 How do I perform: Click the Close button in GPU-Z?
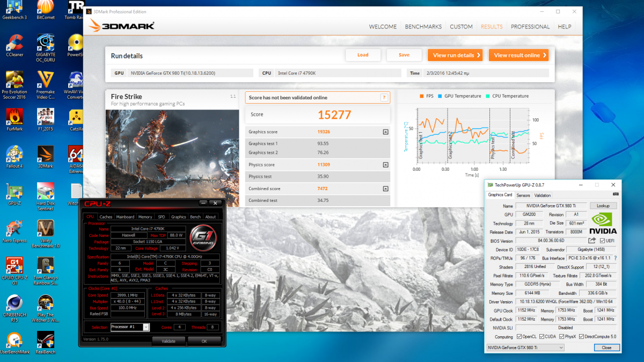[x=606, y=347]
